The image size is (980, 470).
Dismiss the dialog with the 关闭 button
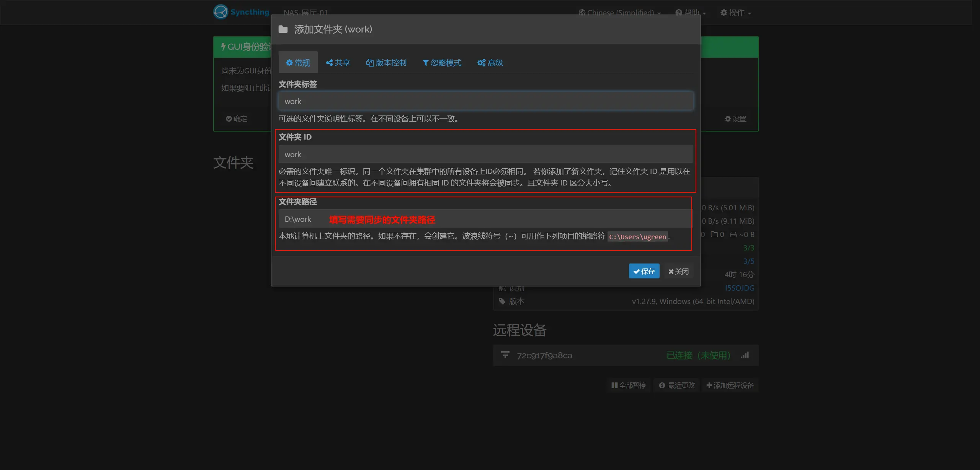678,271
